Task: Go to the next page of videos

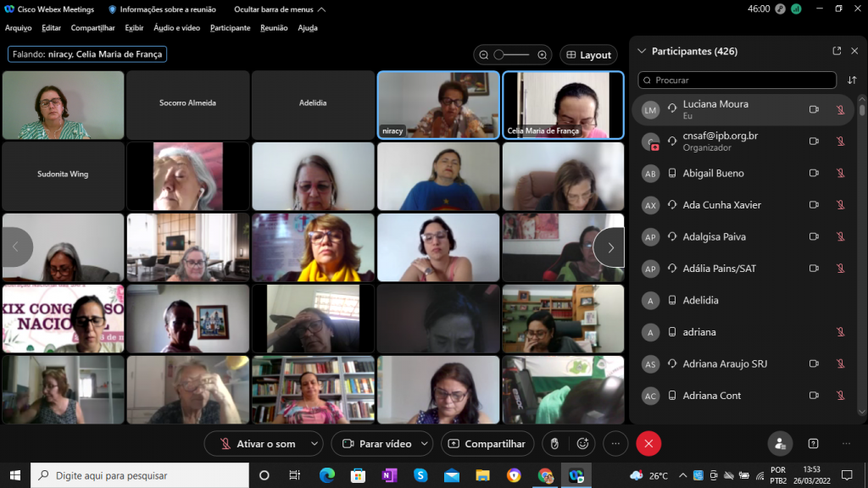Action: tap(609, 247)
